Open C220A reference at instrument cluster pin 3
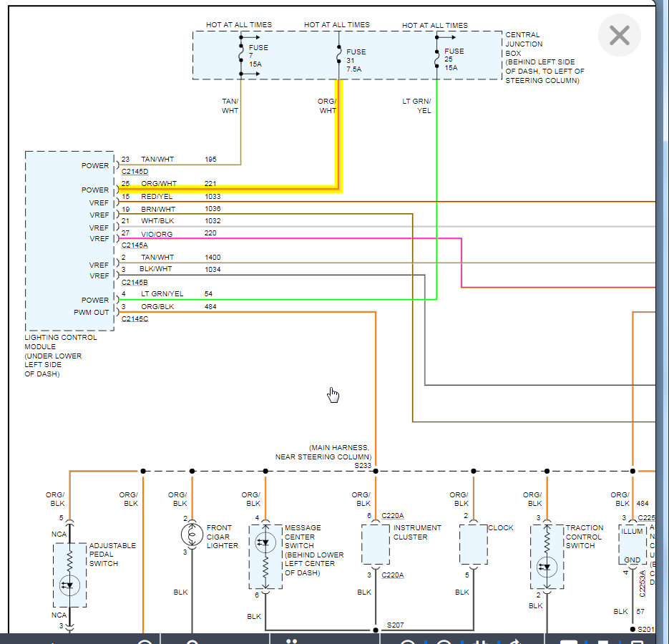Screen dimensions: 669x644 [393, 575]
